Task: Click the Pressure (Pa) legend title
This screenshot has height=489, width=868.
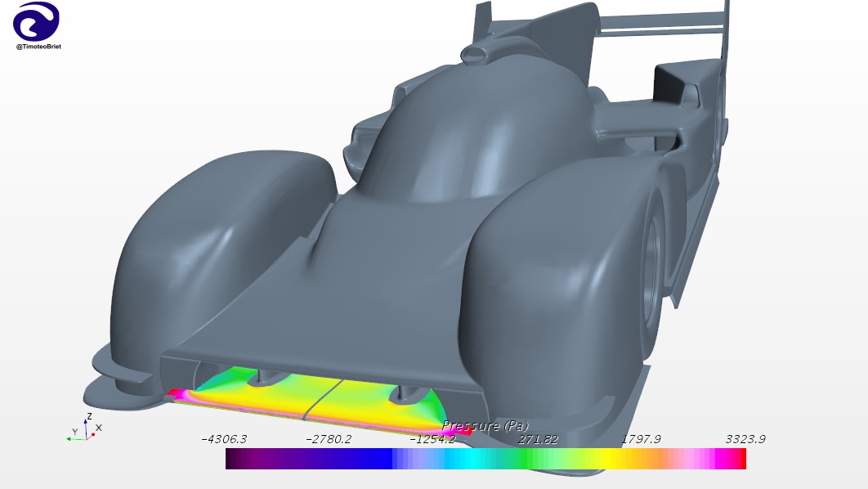Action: pyautogui.click(x=485, y=426)
